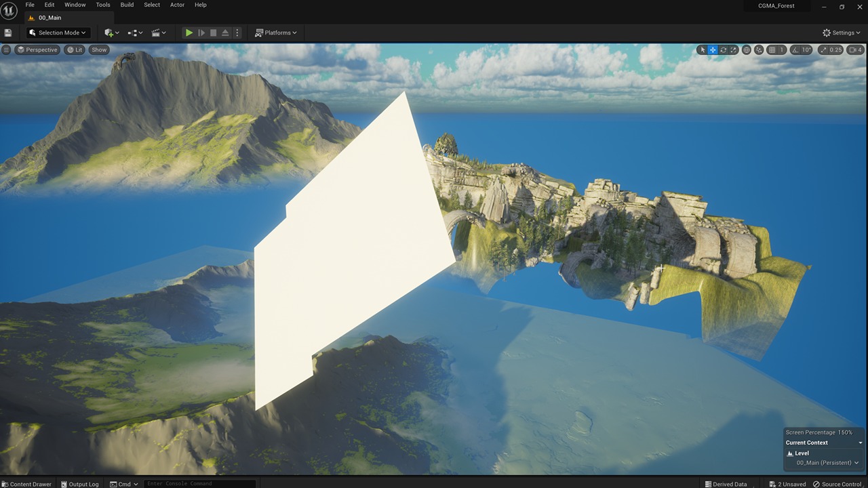Viewport: 868px width, 488px height.
Task: Change grid snap size value 1
Action: [x=782, y=50]
